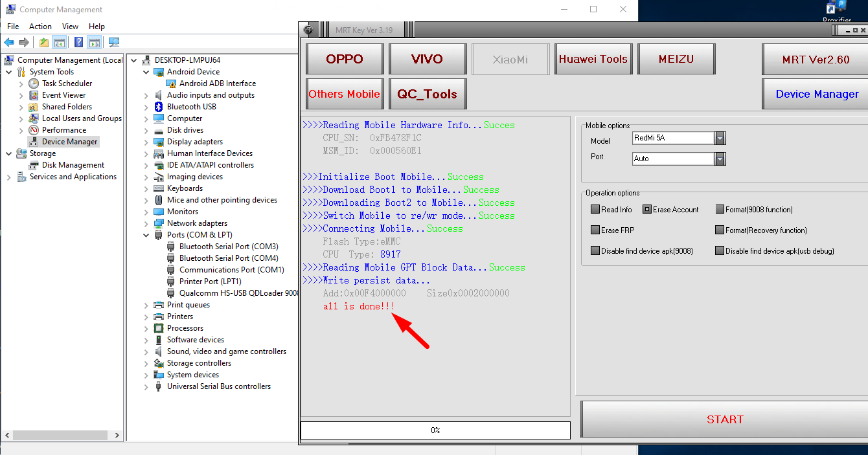The height and width of the screenshot is (455, 868).
Task: Click the 0% progress bar
Action: (x=435, y=430)
